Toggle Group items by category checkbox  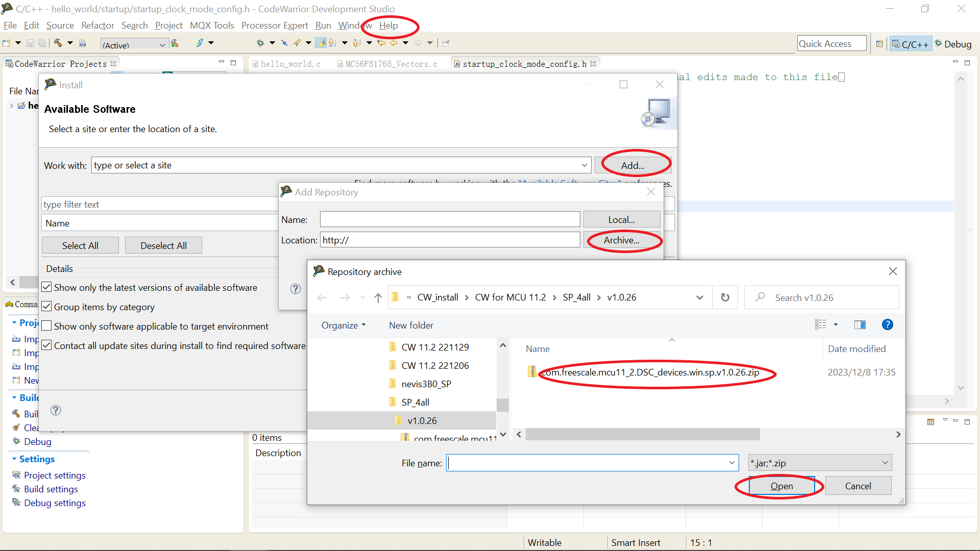pos(46,307)
